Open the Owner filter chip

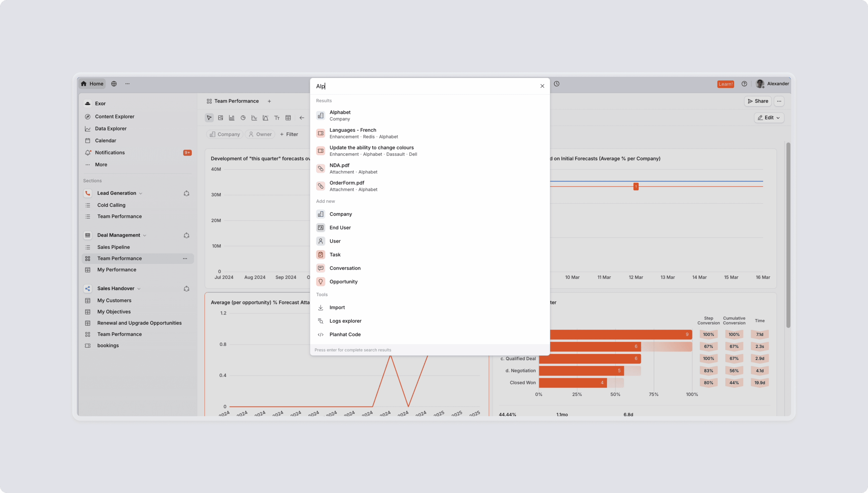coord(260,134)
